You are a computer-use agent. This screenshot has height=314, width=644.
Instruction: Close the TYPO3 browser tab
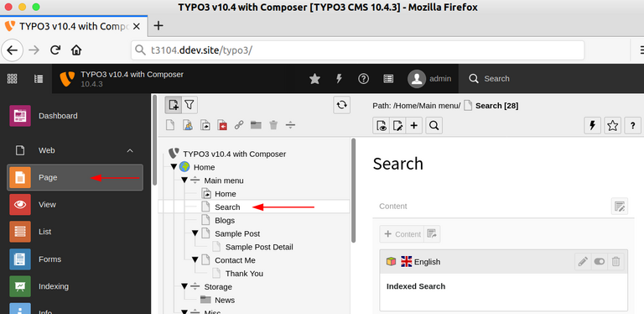pyautogui.click(x=137, y=26)
